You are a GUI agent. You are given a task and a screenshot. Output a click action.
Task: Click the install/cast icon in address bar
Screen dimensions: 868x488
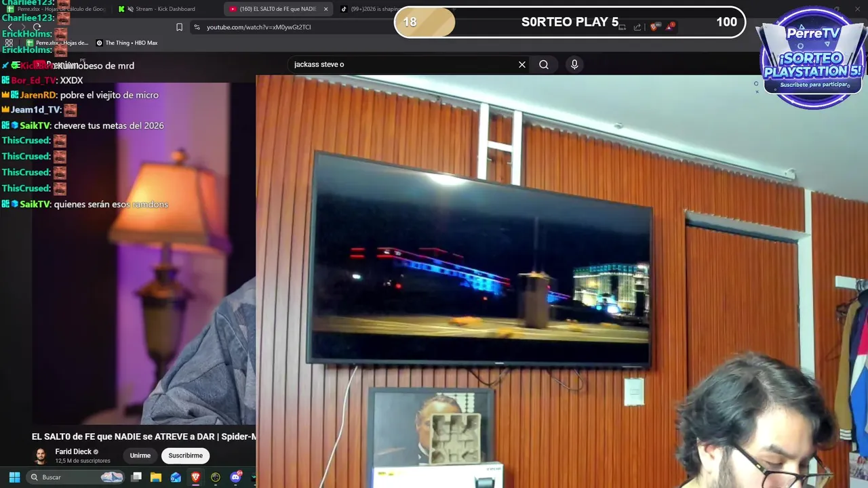coord(622,27)
